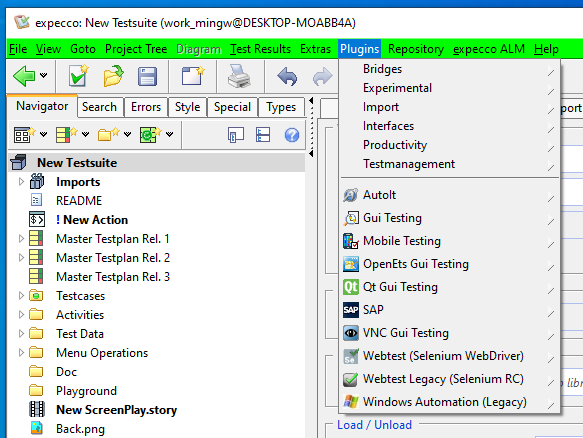Click the blue help question mark icon
The image size is (583, 438).
292,135
